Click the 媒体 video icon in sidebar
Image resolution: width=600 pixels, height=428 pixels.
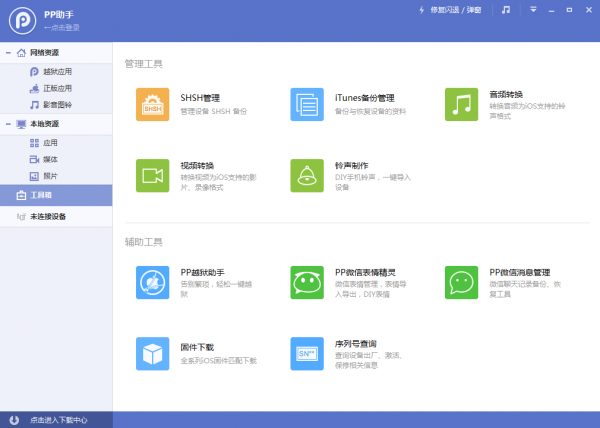(34, 159)
